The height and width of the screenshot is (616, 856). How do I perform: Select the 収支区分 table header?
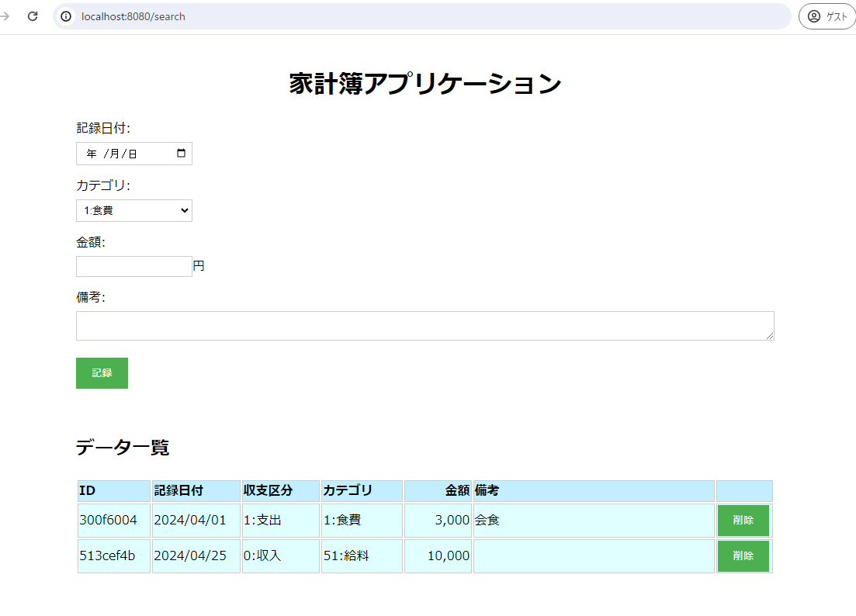click(280, 490)
